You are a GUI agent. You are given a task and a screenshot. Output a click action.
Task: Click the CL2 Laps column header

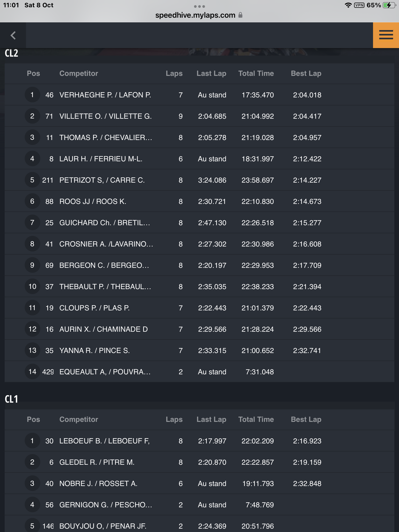pyautogui.click(x=174, y=74)
